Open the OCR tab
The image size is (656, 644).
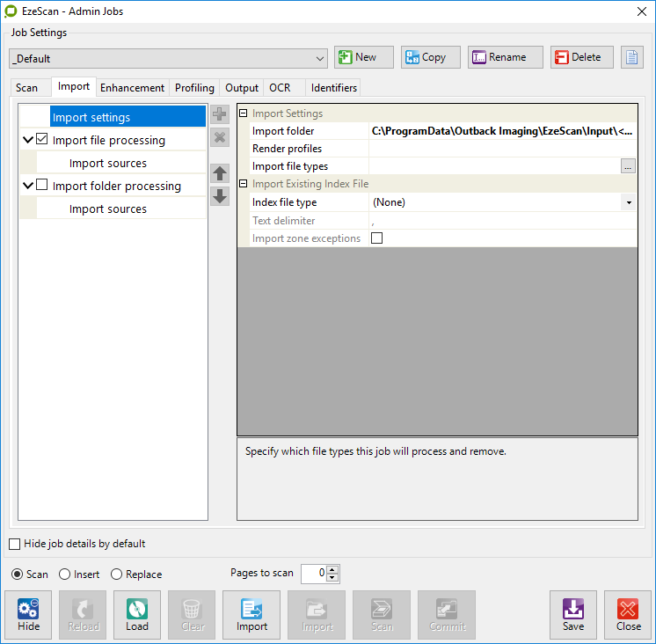coord(280,88)
